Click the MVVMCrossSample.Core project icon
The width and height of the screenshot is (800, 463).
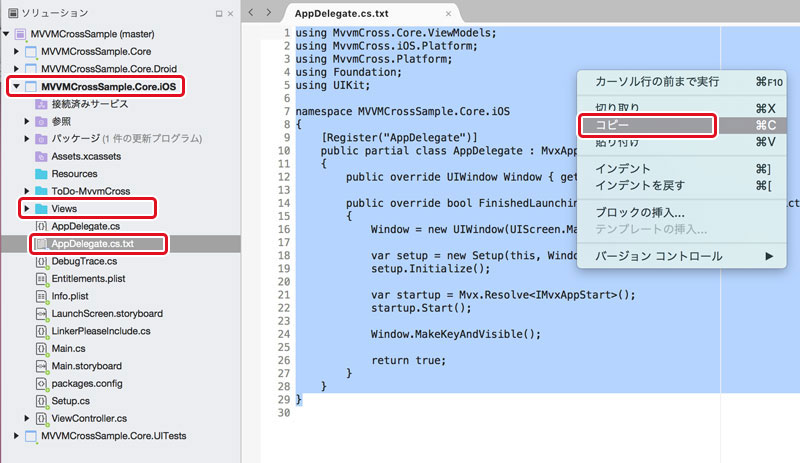31,52
